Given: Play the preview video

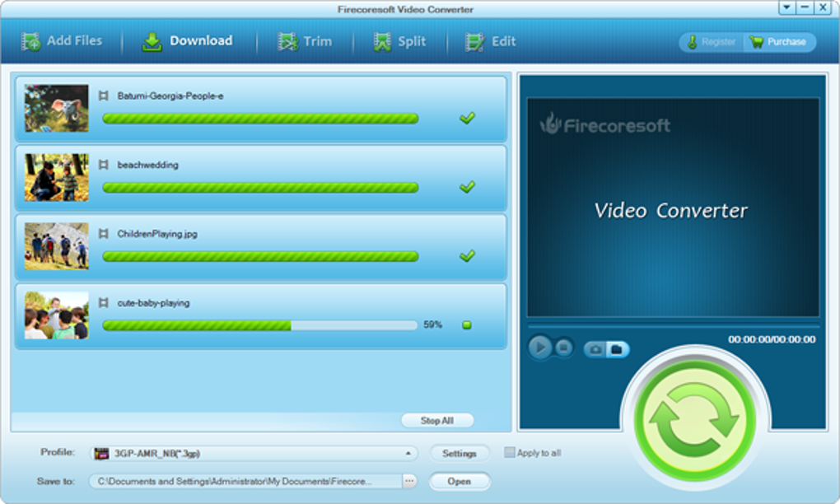Looking at the screenshot, I should (x=540, y=348).
